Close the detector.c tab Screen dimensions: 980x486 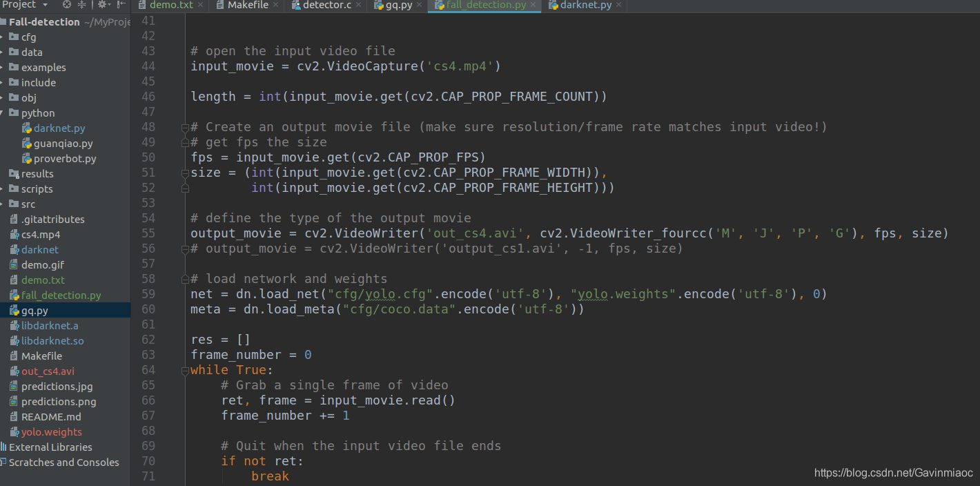359,5
